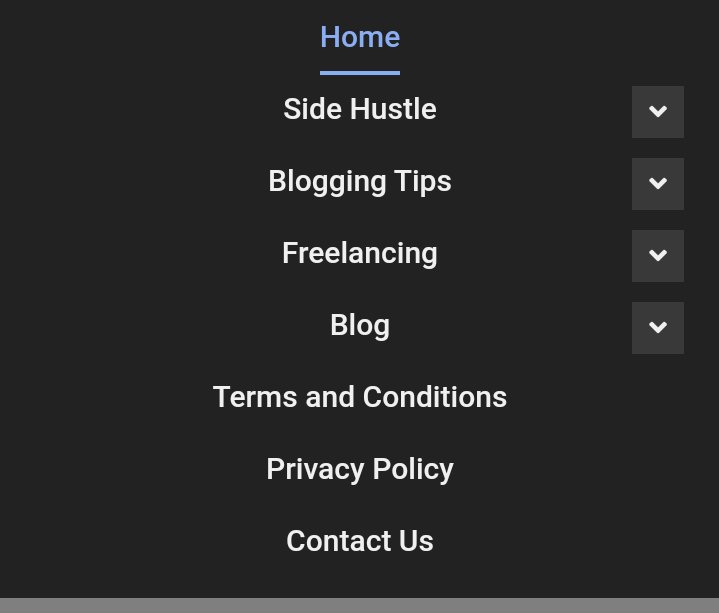Open the Terms and Conditions page
This screenshot has width=719, height=613.
pos(360,397)
